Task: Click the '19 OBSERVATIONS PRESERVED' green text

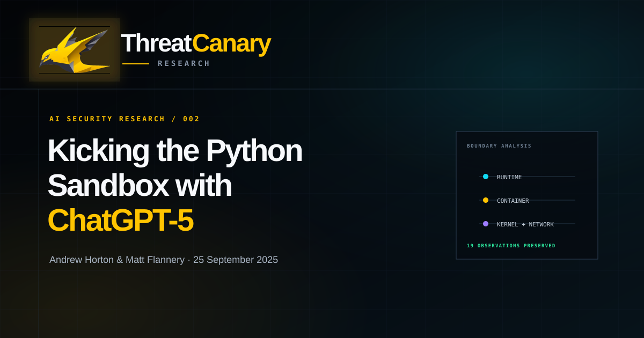Action: click(511, 246)
